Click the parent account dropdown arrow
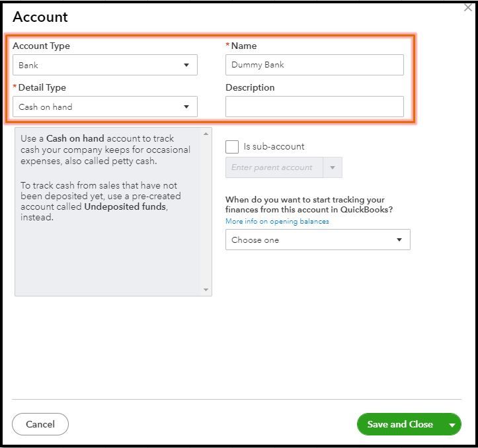Screen dimensions: 478x448 tap(333, 167)
